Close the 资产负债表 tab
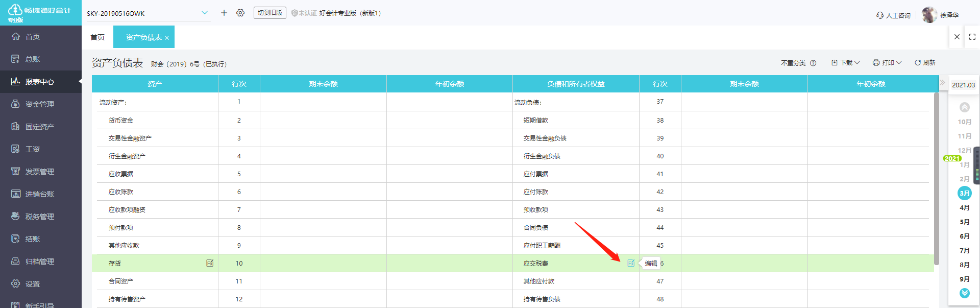The height and width of the screenshot is (308, 980). click(x=167, y=38)
